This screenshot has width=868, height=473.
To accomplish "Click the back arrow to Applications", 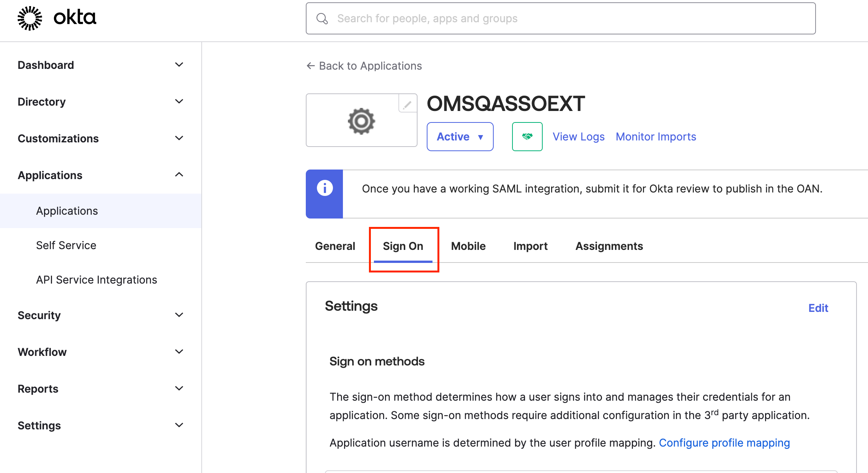I will coord(311,66).
